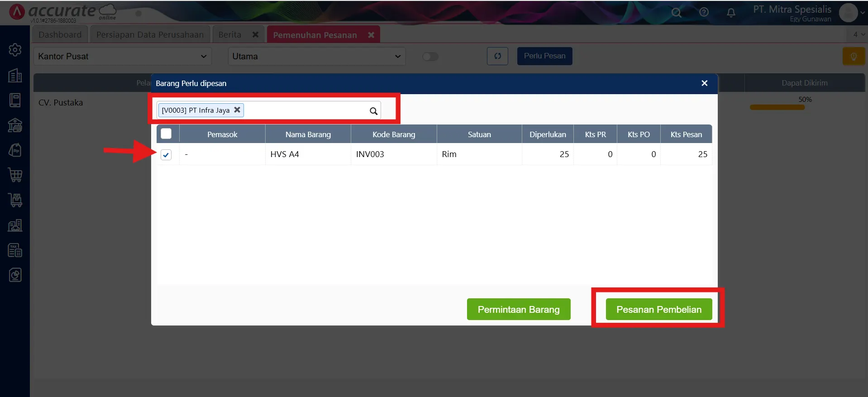Click the Kts PR column header
The width and height of the screenshot is (868, 397).
tap(595, 134)
